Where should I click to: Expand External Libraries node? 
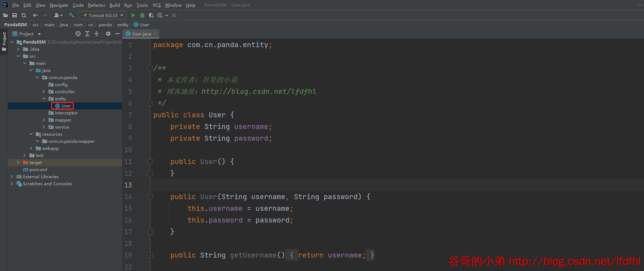12,177
